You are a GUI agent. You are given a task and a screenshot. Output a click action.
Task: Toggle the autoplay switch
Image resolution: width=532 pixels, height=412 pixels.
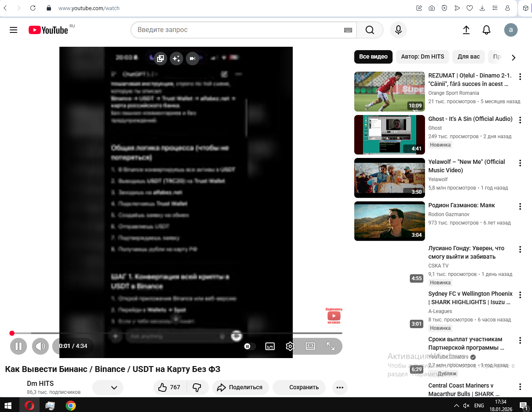pyautogui.click(x=248, y=346)
